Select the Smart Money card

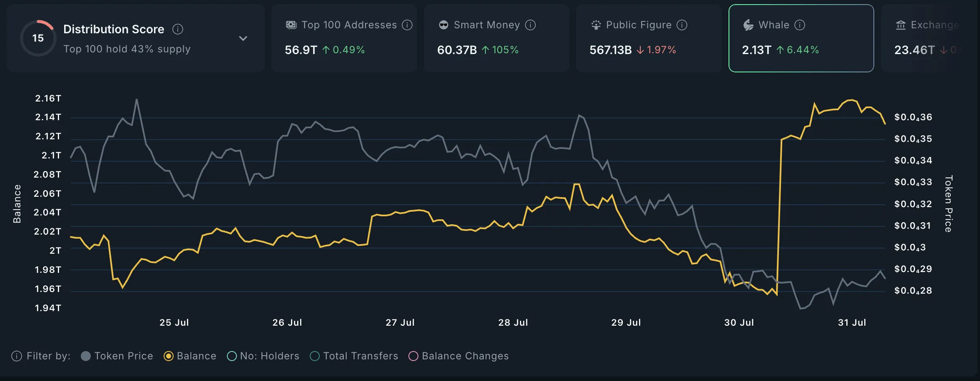click(496, 38)
